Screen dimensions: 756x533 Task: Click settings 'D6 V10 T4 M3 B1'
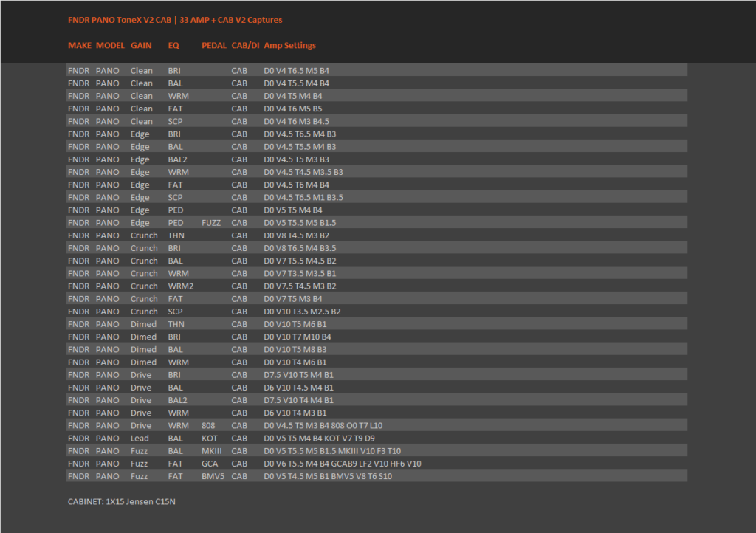tap(295, 413)
